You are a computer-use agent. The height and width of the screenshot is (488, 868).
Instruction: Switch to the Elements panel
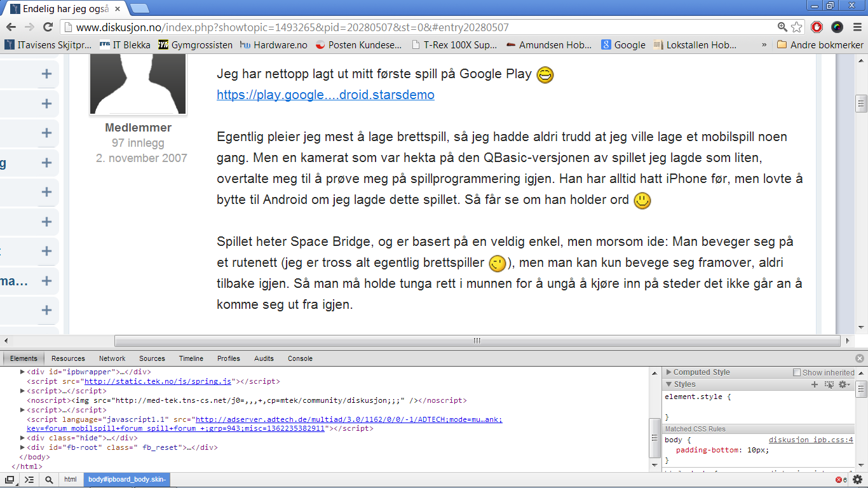click(24, 358)
